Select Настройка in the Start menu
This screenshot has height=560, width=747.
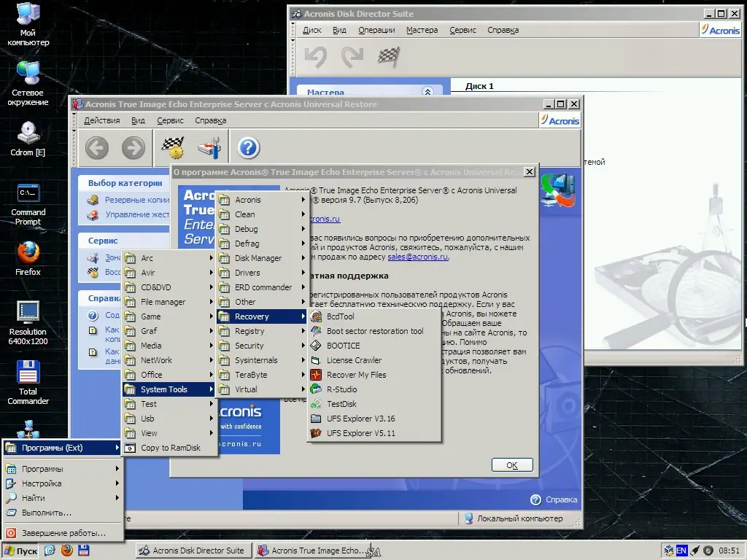pyautogui.click(x=63, y=483)
